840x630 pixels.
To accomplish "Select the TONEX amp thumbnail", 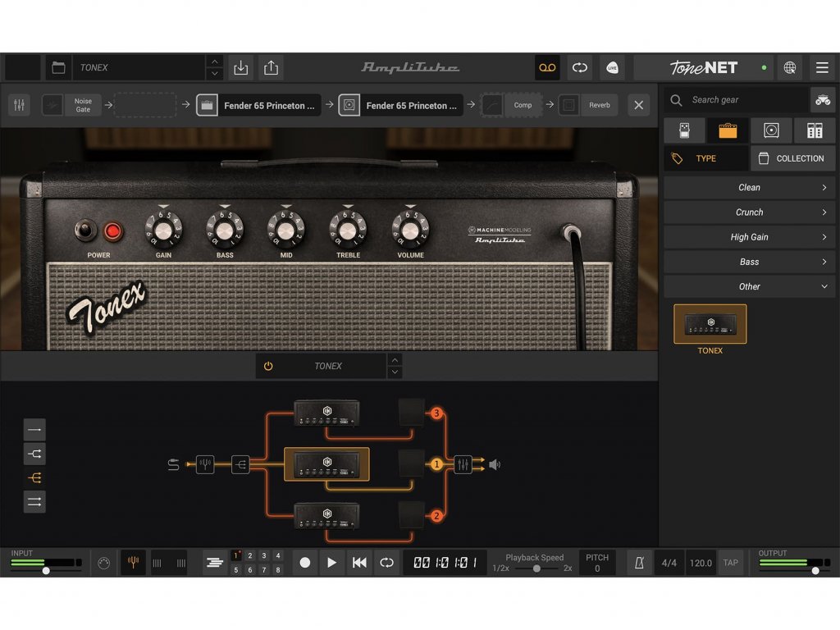I will point(710,324).
